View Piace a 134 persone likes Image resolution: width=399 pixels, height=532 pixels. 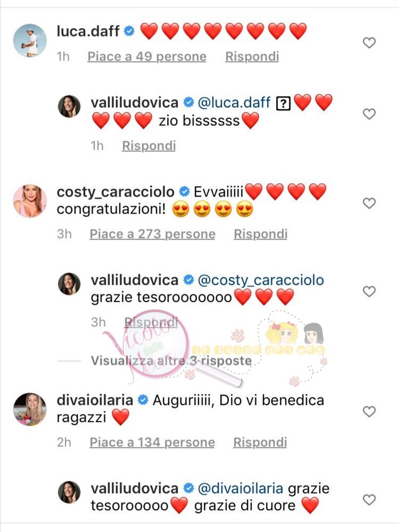point(152,442)
